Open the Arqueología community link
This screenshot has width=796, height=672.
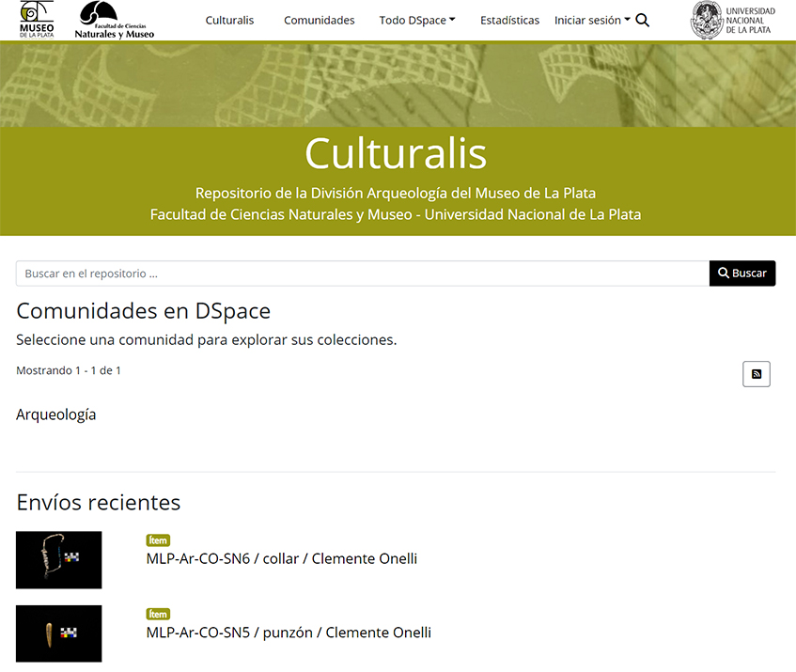(x=55, y=414)
